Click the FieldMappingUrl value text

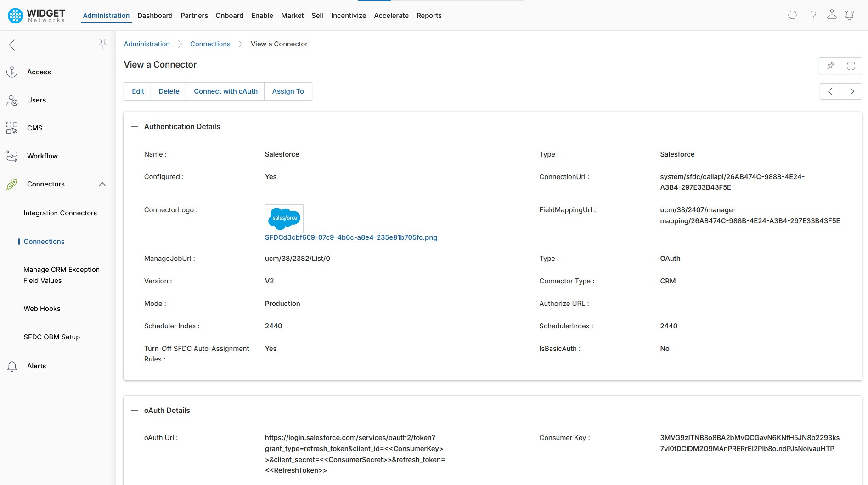click(x=750, y=215)
